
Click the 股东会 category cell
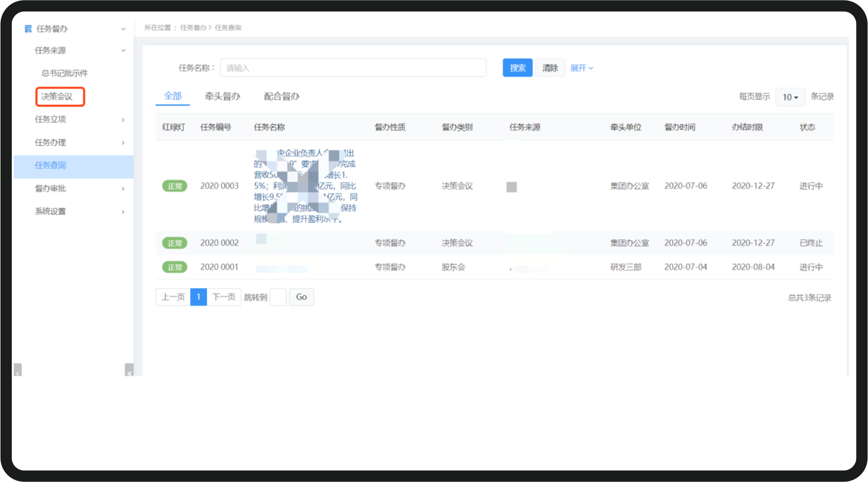pos(453,267)
